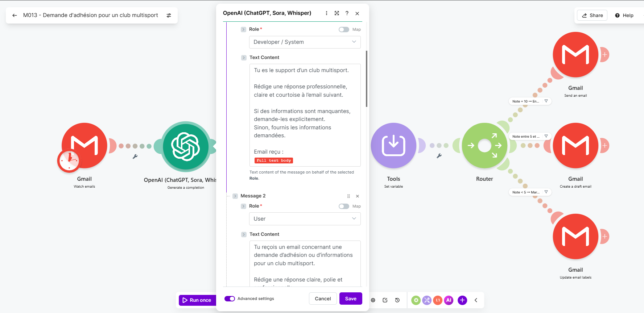Viewport: 644px width, 313px height.
Task: Open the Gmail Create a draft email module
Action: [575, 145]
